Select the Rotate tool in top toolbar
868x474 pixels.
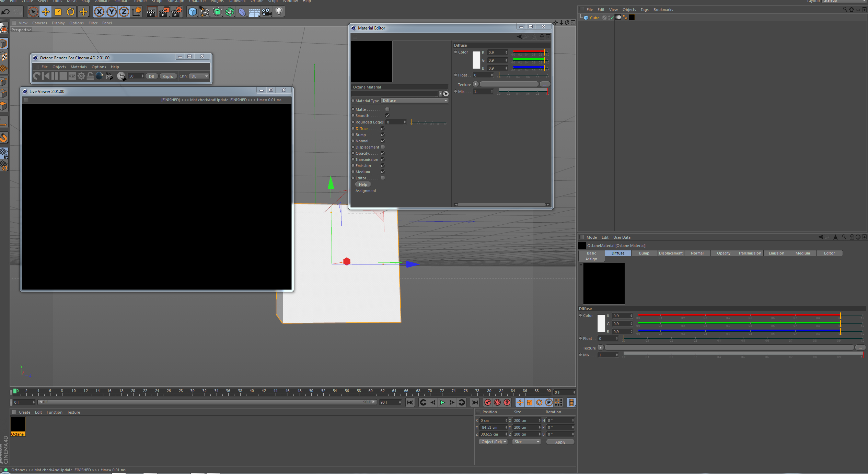[70, 12]
